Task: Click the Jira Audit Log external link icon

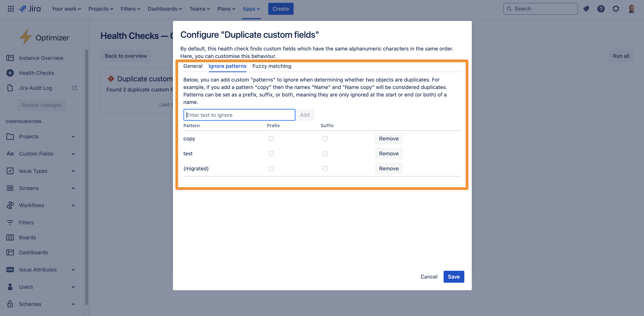Action: (75, 88)
